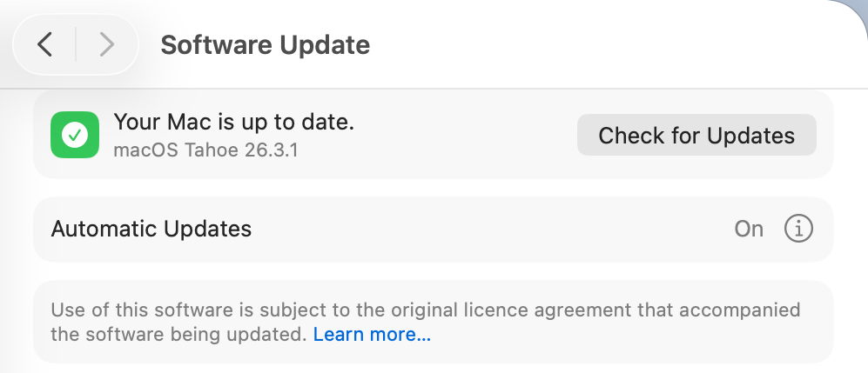Click empty space in the Automatic Updates row

[488, 229]
